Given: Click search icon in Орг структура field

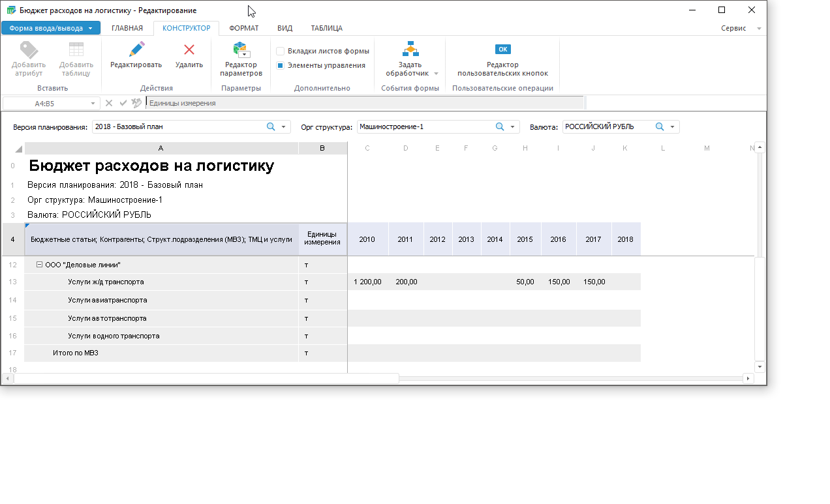Looking at the screenshot, I should (x=500, y=127).
